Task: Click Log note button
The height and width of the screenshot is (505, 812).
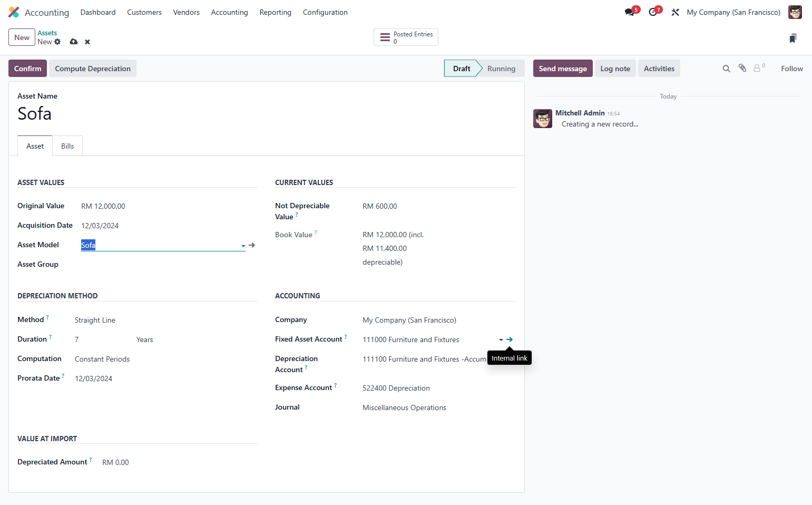Action: pos(615,69)
